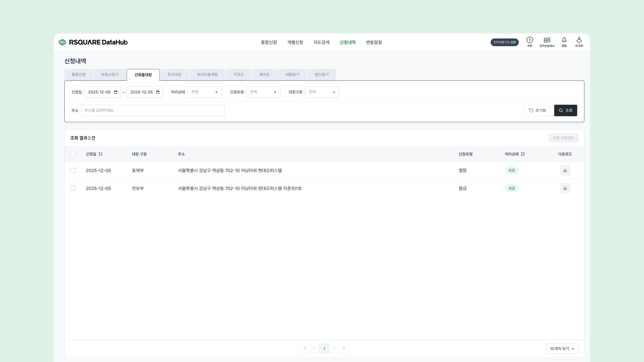Expand the 처리상태 filter dropdown

[204, 92]
